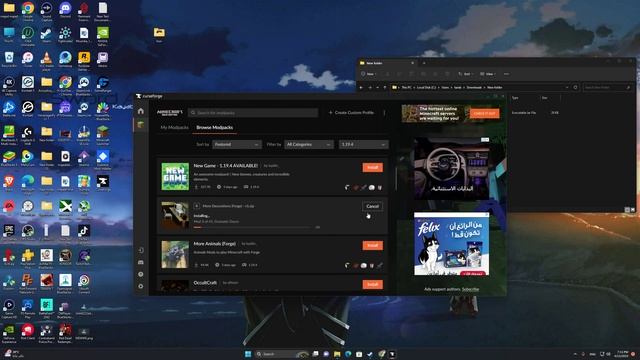Show hidden system tray icons chevron

(575, 354)
